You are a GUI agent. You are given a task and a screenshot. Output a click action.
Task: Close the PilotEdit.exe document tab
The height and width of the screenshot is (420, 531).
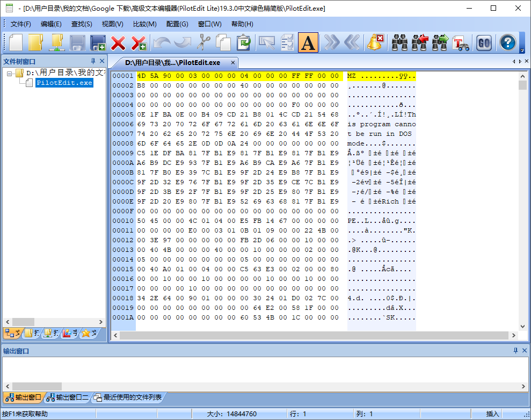pos(233,63)
